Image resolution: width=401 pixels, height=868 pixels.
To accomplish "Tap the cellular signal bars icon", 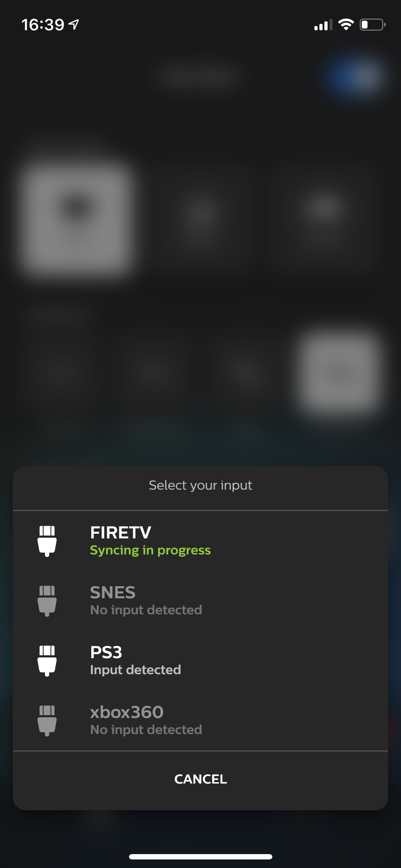I will click(323, 25).
